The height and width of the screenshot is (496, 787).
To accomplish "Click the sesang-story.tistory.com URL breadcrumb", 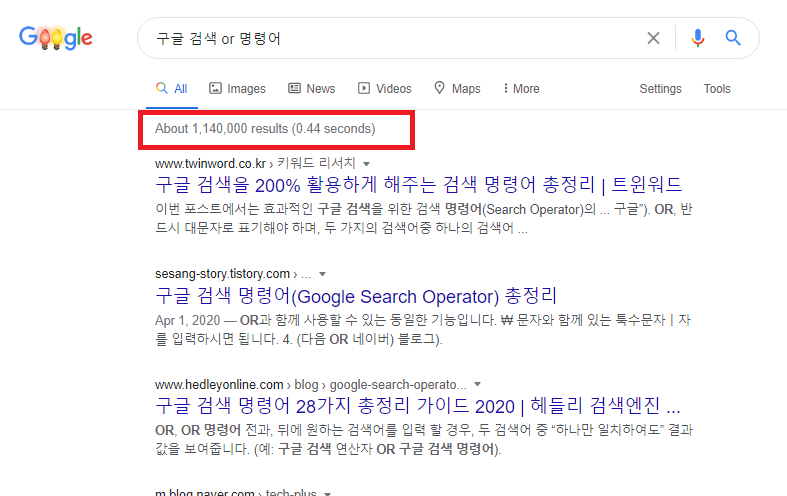I will coord(233,274).
